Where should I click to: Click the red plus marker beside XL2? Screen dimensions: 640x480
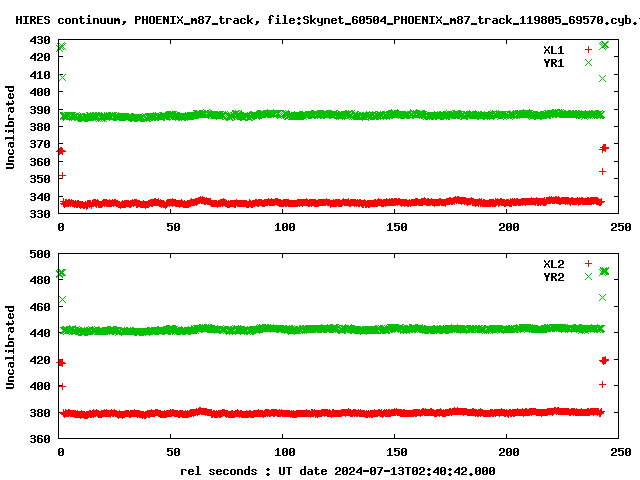[x=588, y=263]
